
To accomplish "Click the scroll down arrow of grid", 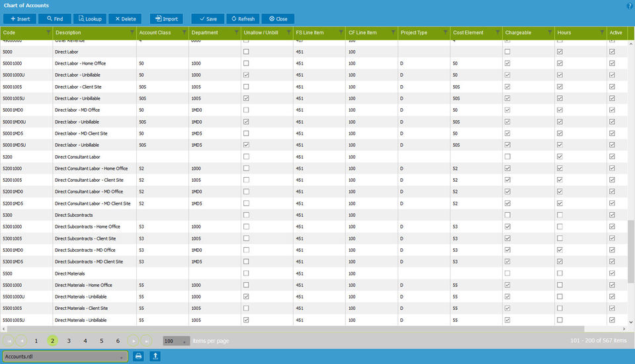I will point(630,322).
